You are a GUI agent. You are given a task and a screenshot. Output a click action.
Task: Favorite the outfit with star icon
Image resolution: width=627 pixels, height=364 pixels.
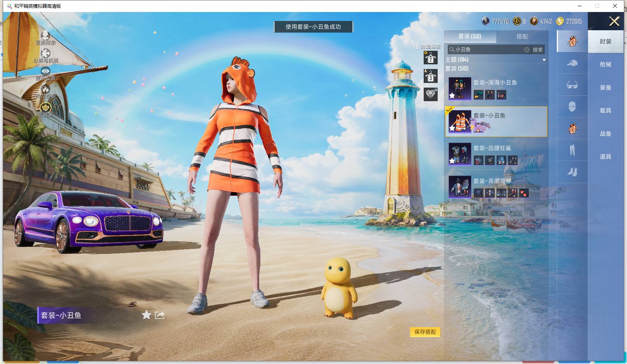146,315
